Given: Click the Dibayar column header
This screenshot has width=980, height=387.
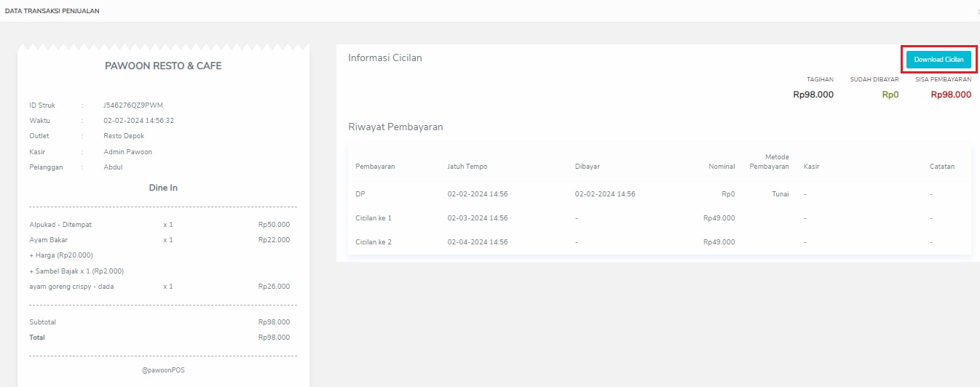Looking at the screenshot, I should [588, 167].
